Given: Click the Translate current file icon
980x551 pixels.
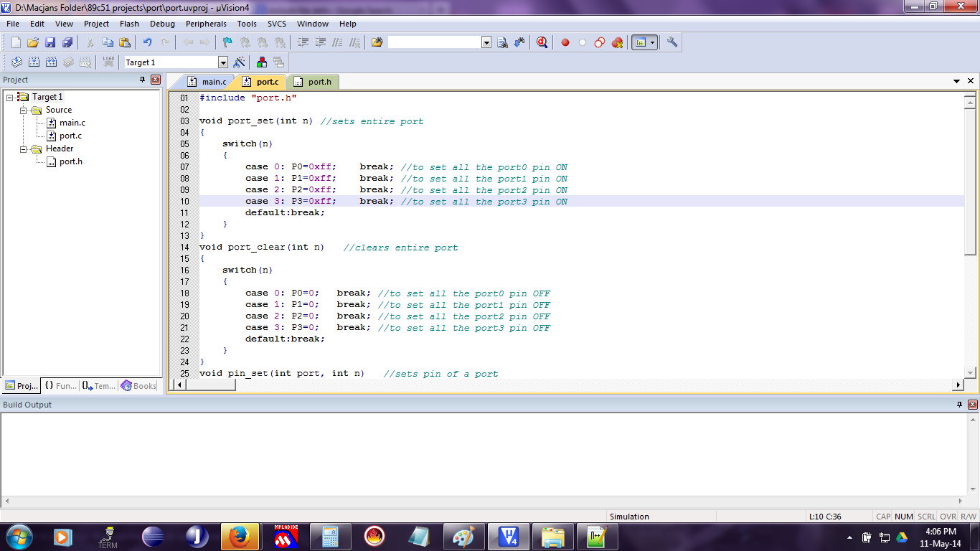Looking at the screenshot, I should pos(16,62).
